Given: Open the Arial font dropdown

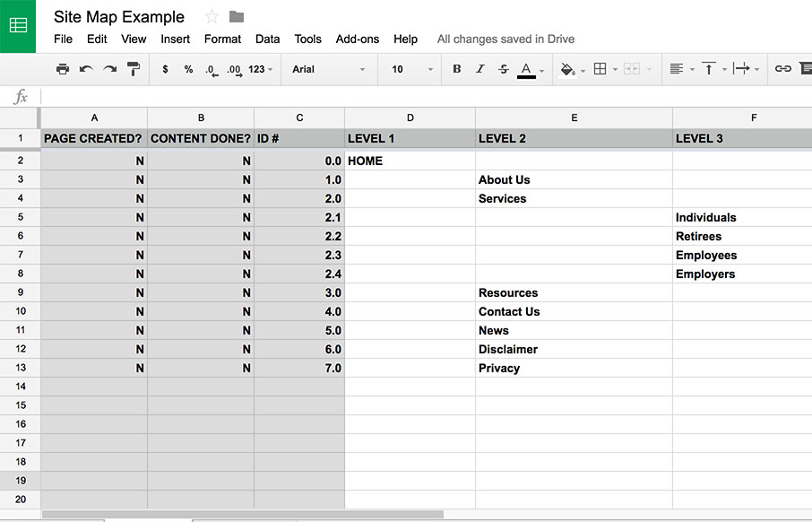Looking at the screenshot, I should click(329, 69).
